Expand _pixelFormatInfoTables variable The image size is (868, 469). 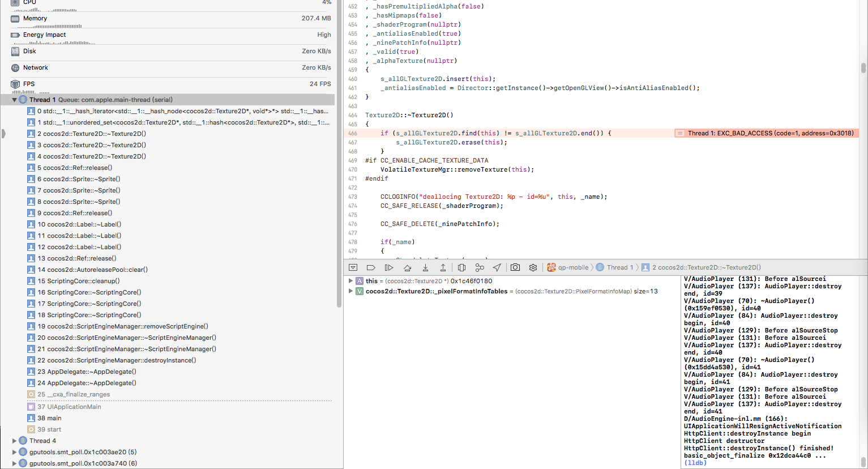pos(350,291)
